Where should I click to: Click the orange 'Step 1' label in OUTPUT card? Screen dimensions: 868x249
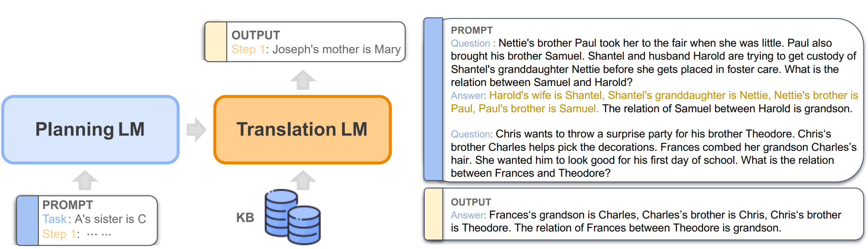pyautogui.click(x=248, y=49)
